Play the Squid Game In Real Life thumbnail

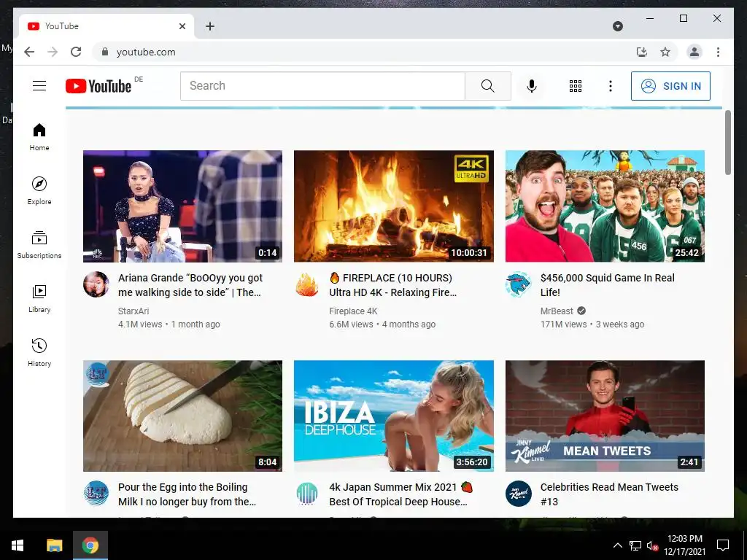tap(605, 206)
